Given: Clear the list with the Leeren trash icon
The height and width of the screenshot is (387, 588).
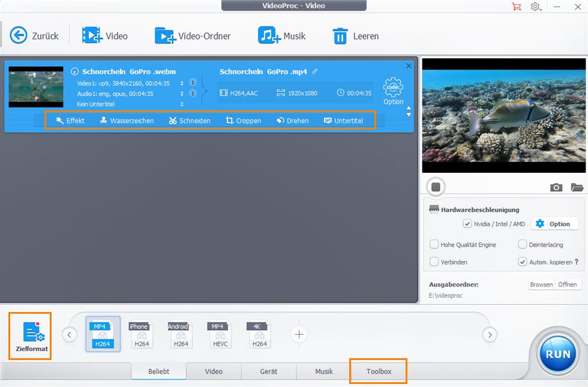Looking at the screenshot, I should pos(340,36).
